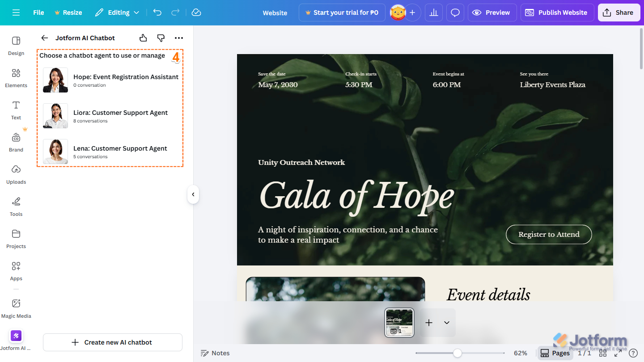
Task: Open the main hamburger menu
Action: tap(16, 12)
